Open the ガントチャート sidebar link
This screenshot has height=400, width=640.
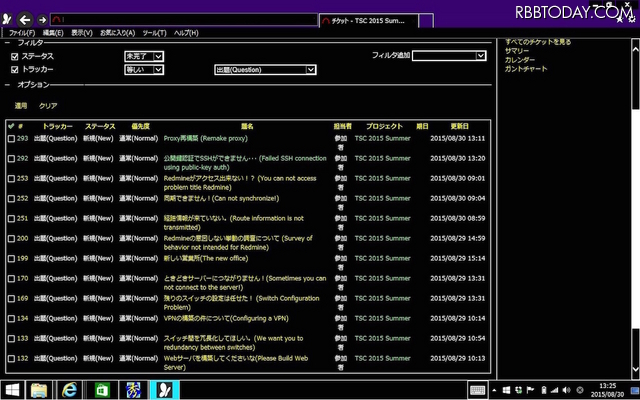526,69
